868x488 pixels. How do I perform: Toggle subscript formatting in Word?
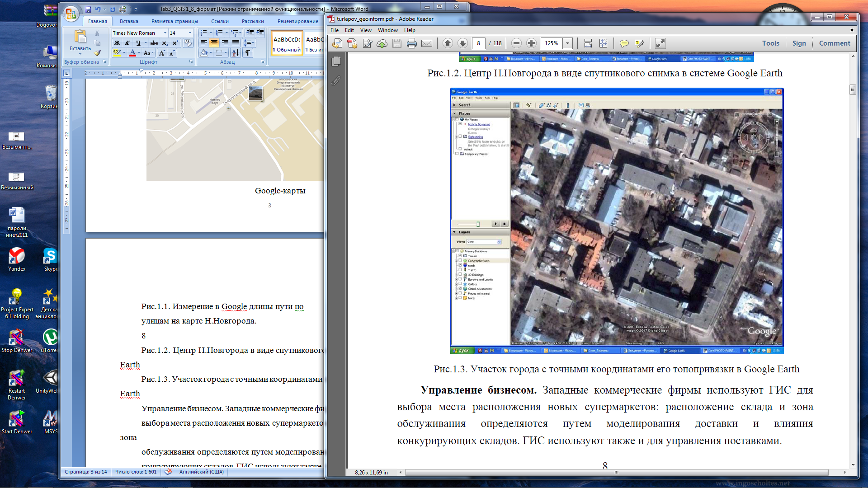[x=165, y=43]
